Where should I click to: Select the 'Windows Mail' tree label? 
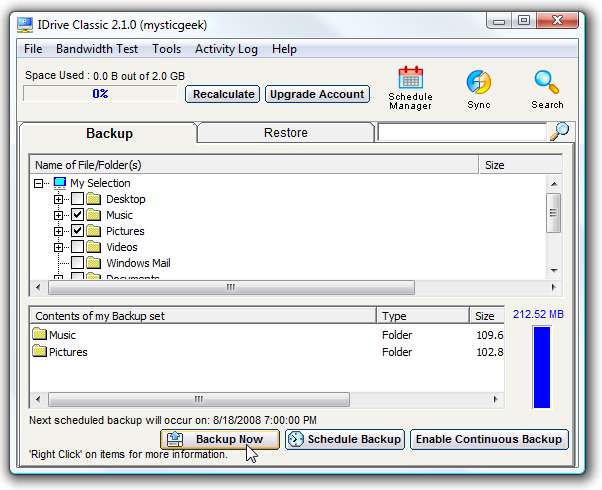point(138,263)
